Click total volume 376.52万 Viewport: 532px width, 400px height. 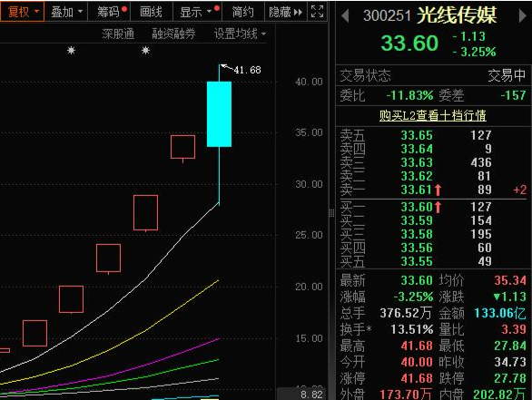coord(406,313)
